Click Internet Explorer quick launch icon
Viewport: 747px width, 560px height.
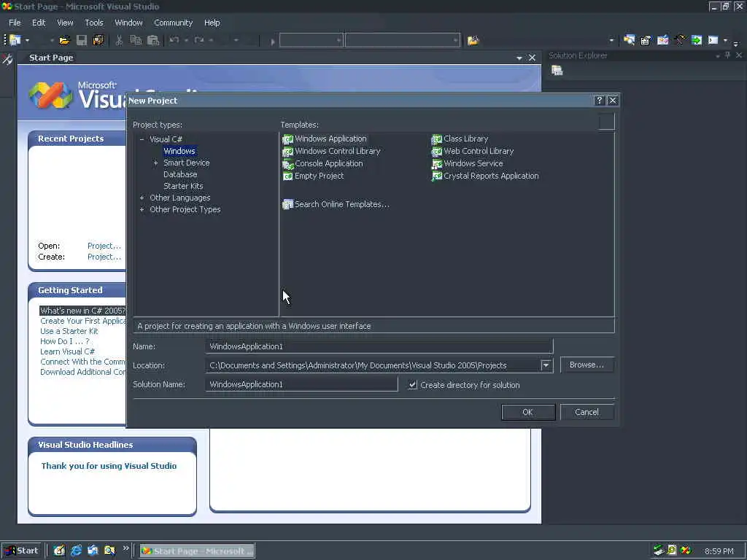76,551
